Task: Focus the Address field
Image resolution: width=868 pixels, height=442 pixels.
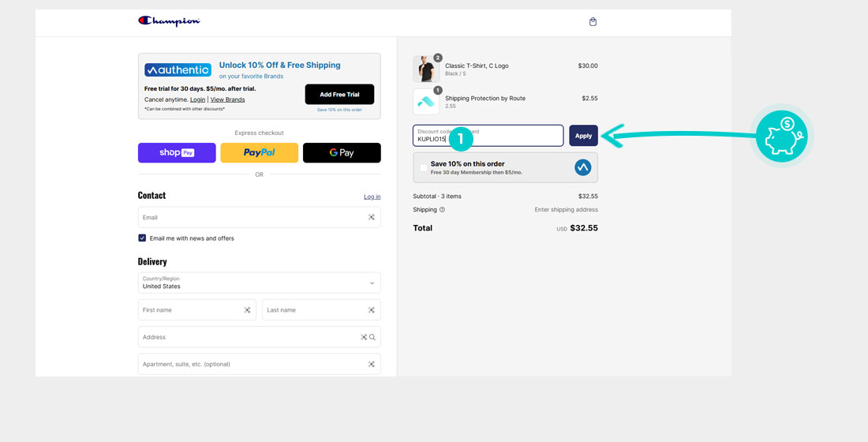Action: click(259, 337)
